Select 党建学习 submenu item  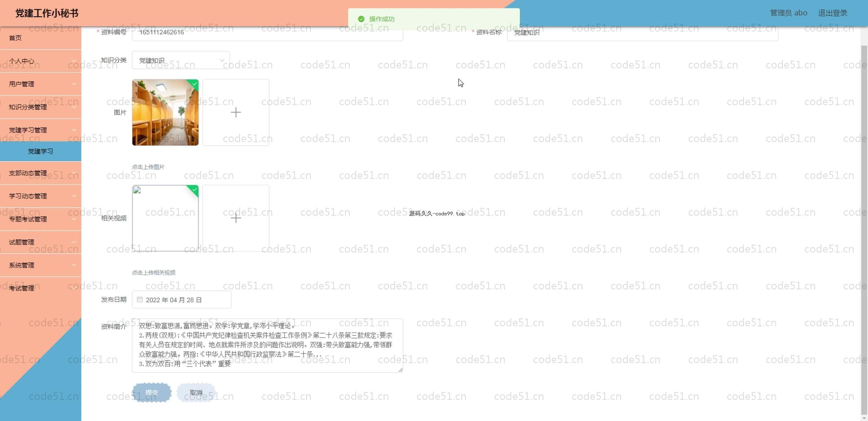click(40, 151)
